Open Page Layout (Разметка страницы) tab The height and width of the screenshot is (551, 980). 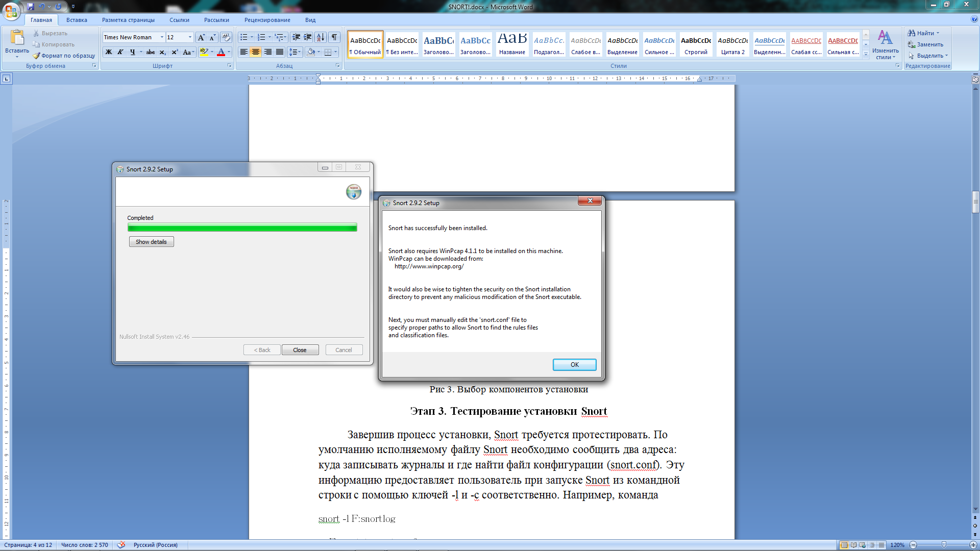(128, 20)
